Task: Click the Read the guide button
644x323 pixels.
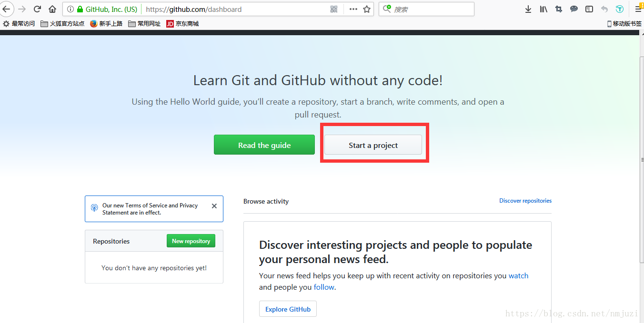Action: [264, 145]
